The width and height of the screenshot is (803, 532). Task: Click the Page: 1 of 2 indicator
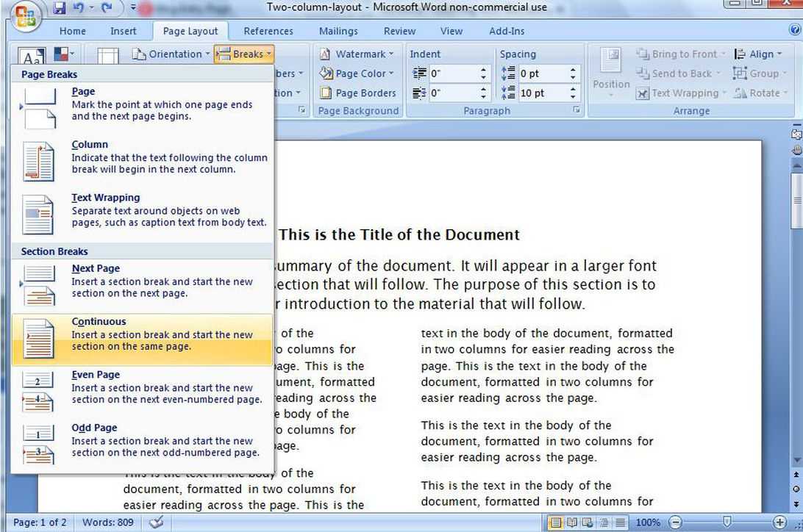[40, 522]
